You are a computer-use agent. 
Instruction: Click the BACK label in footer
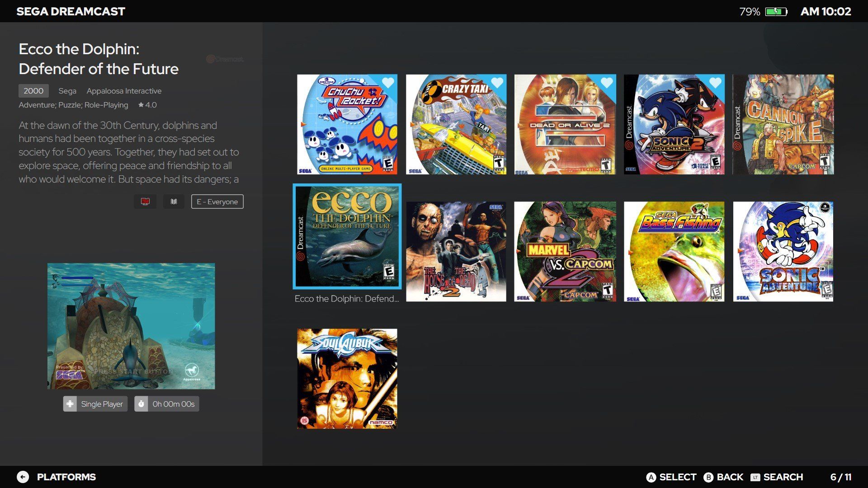tap(730, 477)
